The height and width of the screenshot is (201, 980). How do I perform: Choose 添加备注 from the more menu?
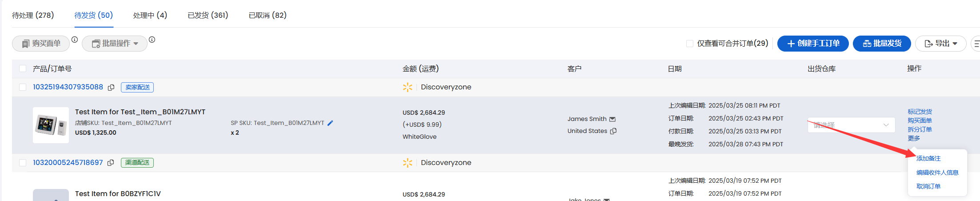click(928, 158)
